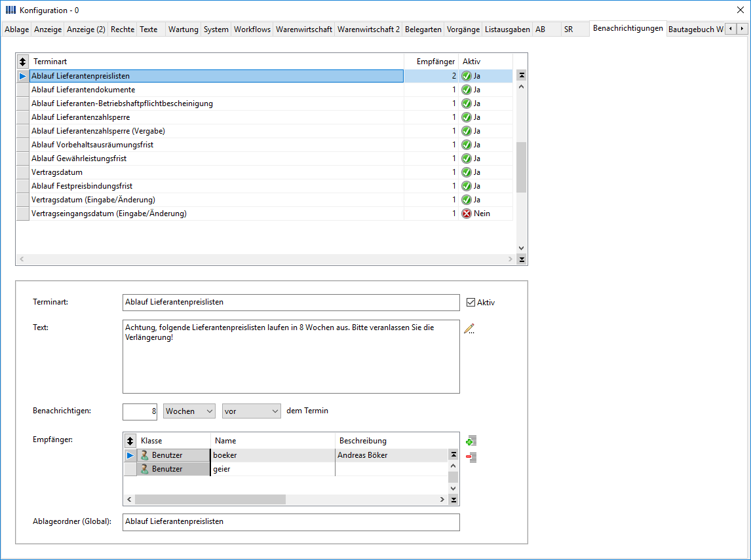Screen dimensions: 751x560
Task: Select the Benachrichtigungen tab
Action: click(x=628, y=28)
